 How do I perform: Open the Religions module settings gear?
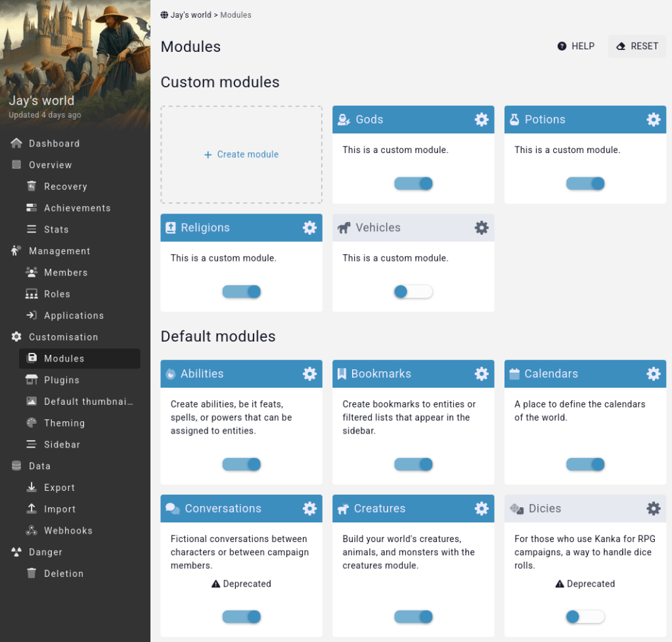(x=309, y=227)
